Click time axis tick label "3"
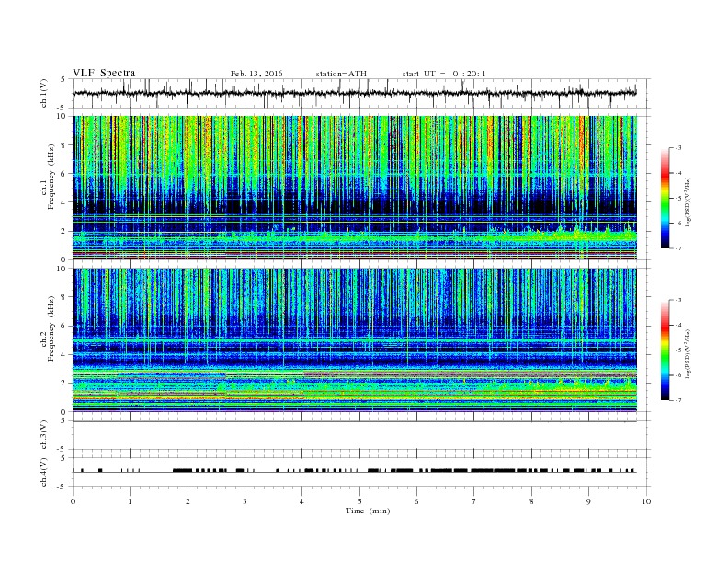 pyautogui.click(x=245, y=501)
